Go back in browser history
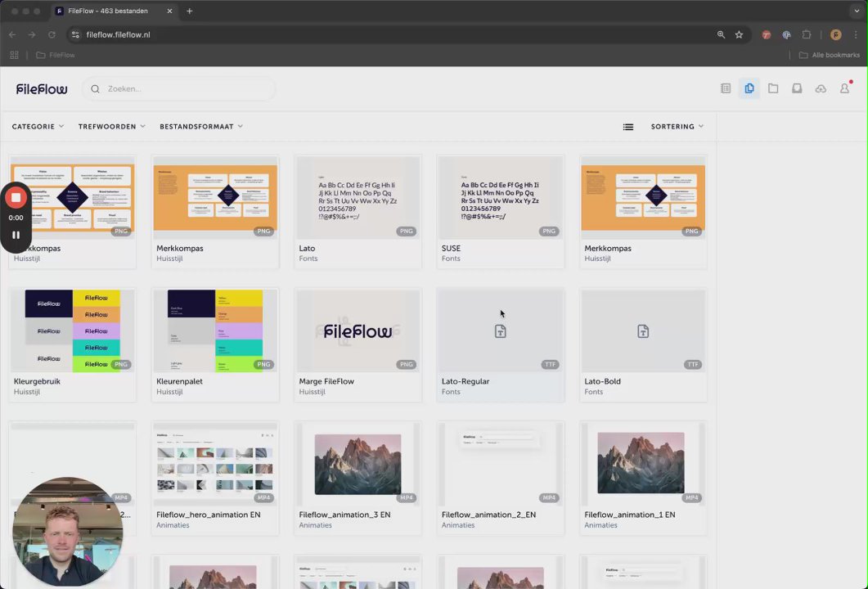This screenshot has width=868, height=589. click(12, 34)
